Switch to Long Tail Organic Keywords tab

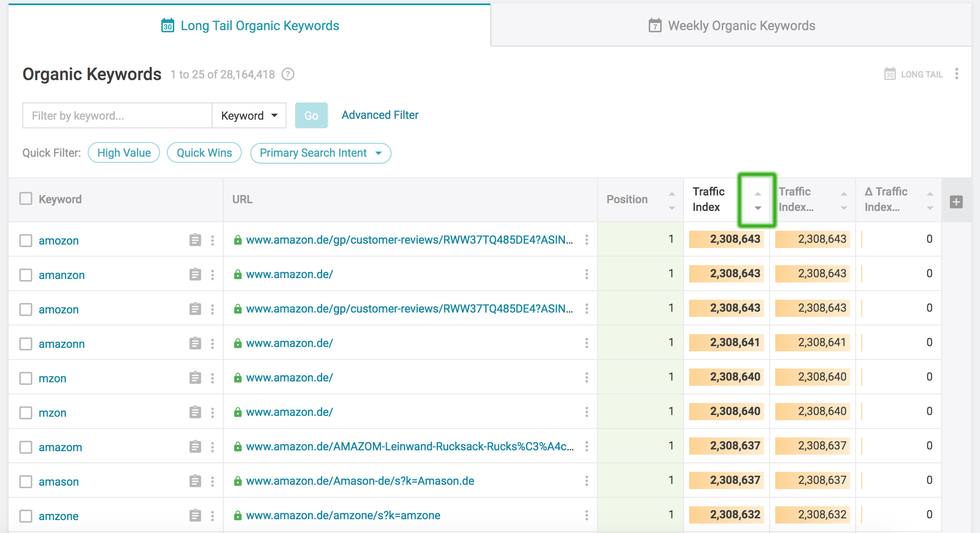click(x=250, y=25)
